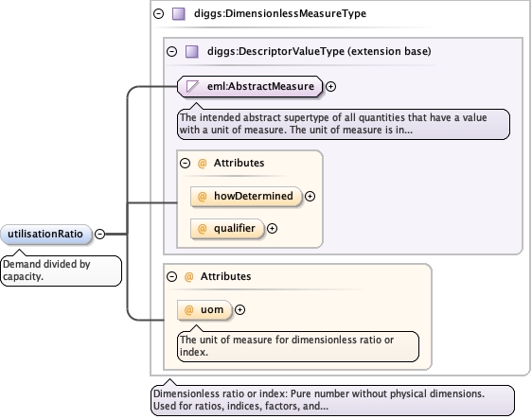Viewport: 532px width, 419px height.
Task: Collapse the Attributes group containing uom
Action: pos(172,277)
